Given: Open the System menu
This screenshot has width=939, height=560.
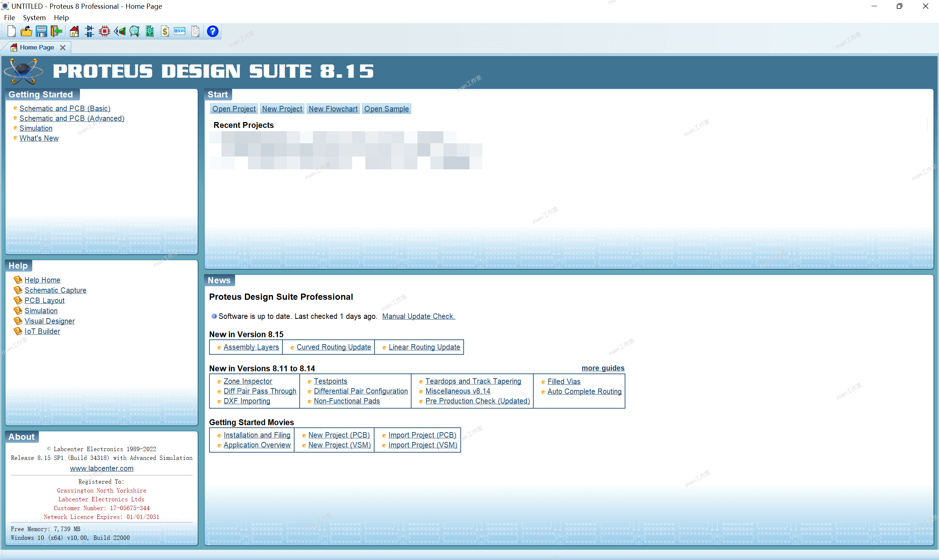Looking at the screenshot, I should (x=34, y=18).
